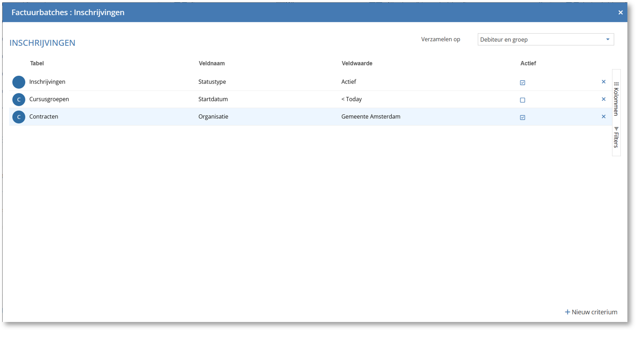Click the Veldwaarde column header

click(357, 63)
